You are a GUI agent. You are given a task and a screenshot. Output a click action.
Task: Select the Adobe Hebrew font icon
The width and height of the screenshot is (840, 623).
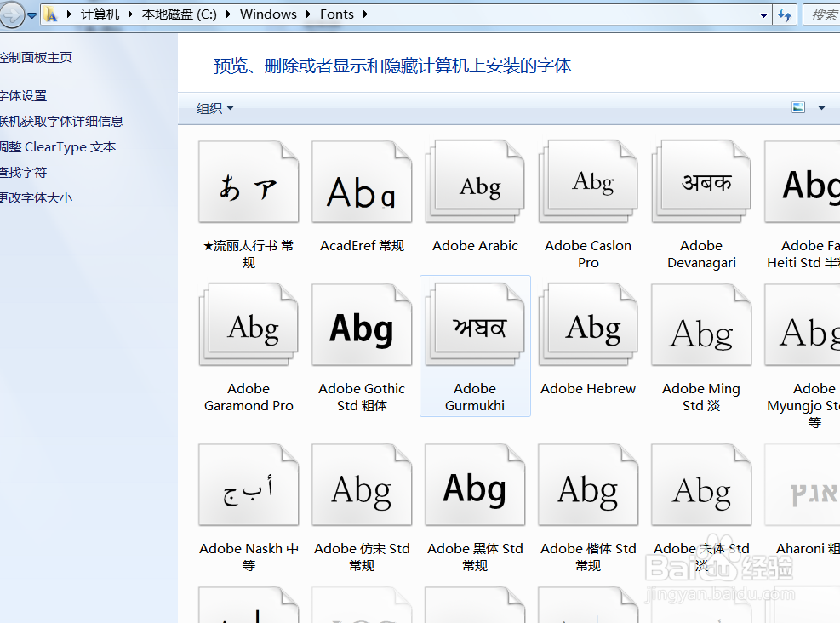tap(588, 325)
